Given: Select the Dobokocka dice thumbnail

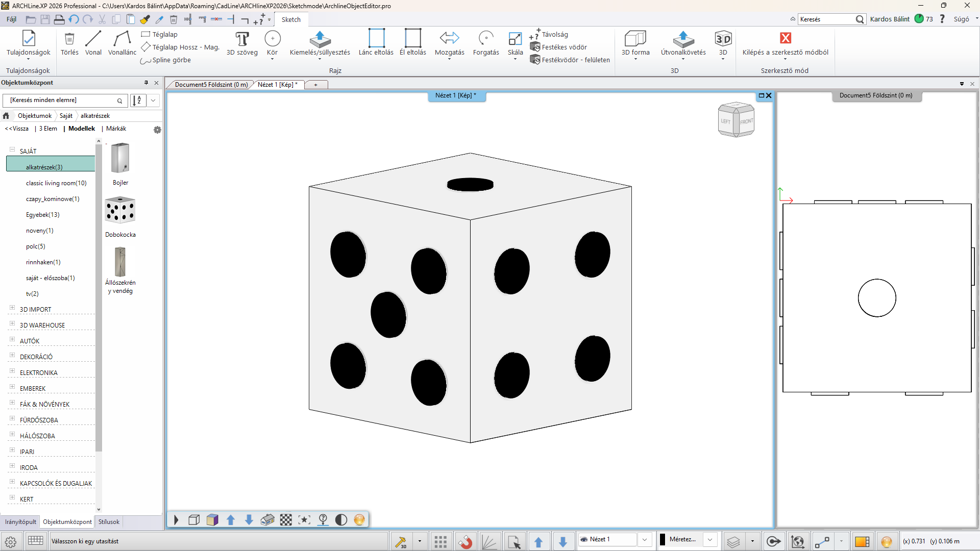Looking at the screenshot, I should coord(120,210).
